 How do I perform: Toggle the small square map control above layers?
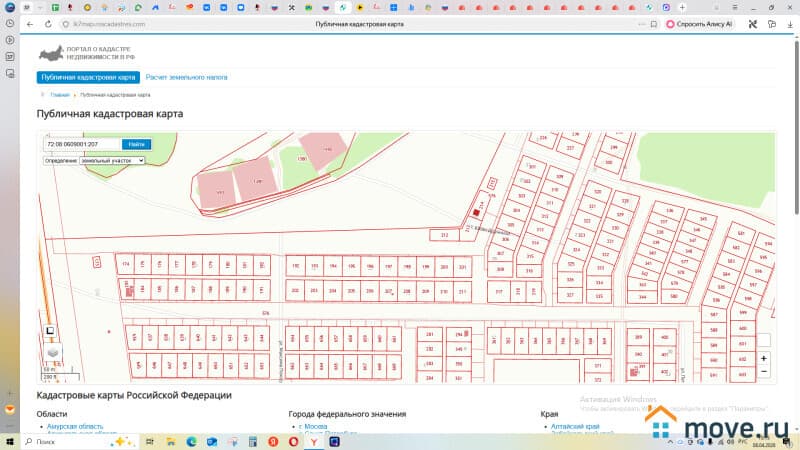[49, 331]
